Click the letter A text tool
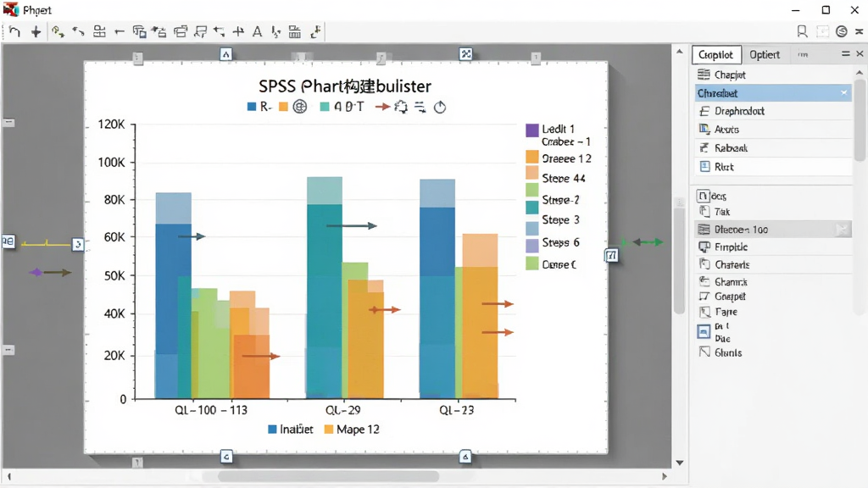This screenshot has width=868, height=488. point(257,31)
